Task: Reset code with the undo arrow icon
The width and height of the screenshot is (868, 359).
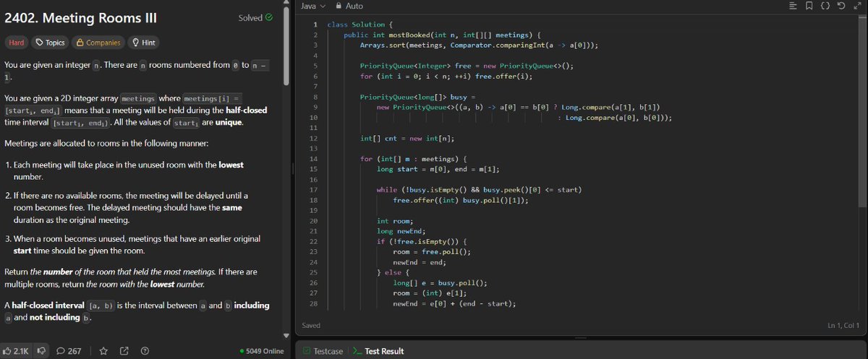Action: coord(841,6)
